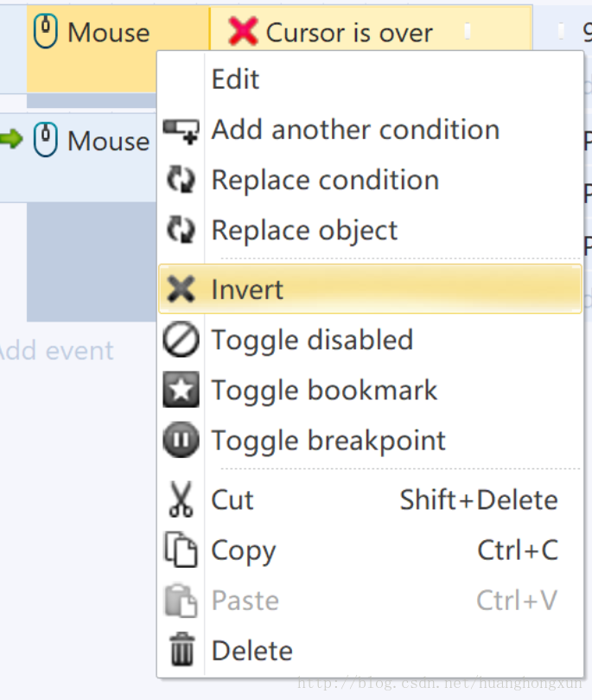Click the Toggle disabled circle icon
Image resolution: width=592 pixels, height=700 pixels.
[x=181, y=340]
